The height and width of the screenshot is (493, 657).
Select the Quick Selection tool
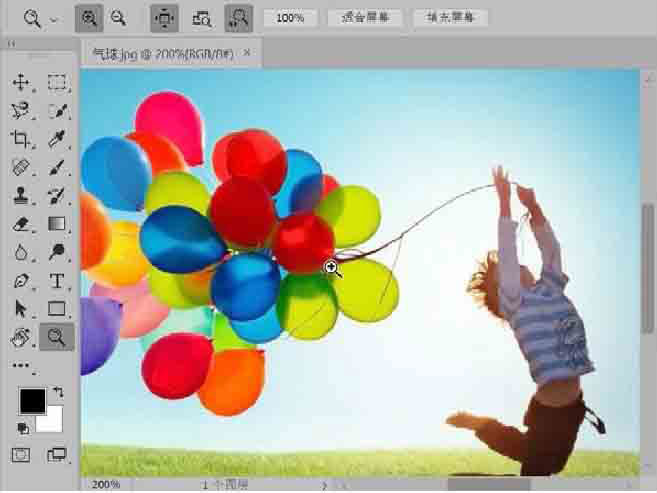tap(57, 111)
